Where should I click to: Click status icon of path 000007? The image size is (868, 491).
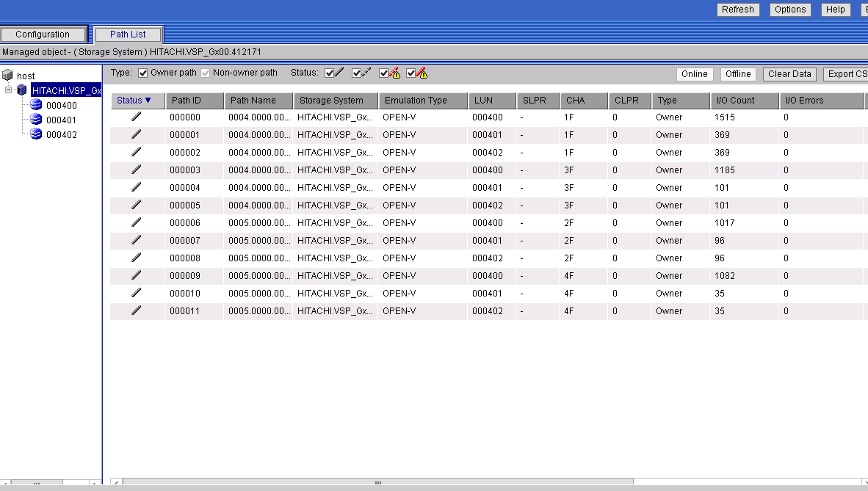point(136,240)
